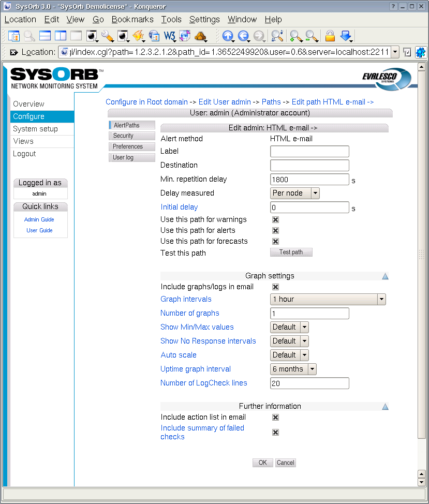Open the Settings menu
This screenshot has height=504, width=429.
point(204,20)
